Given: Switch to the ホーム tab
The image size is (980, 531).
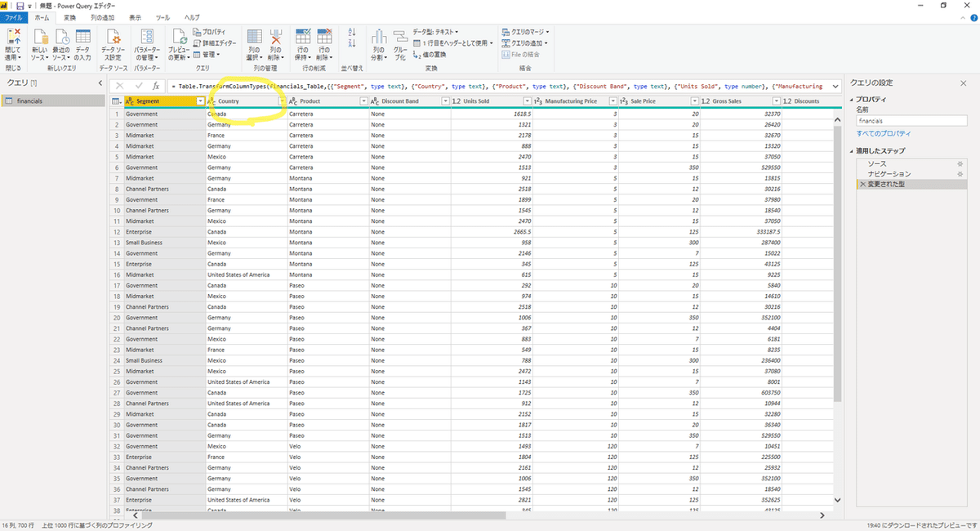Looking at the screenshot, I should (x=42, y=17).
